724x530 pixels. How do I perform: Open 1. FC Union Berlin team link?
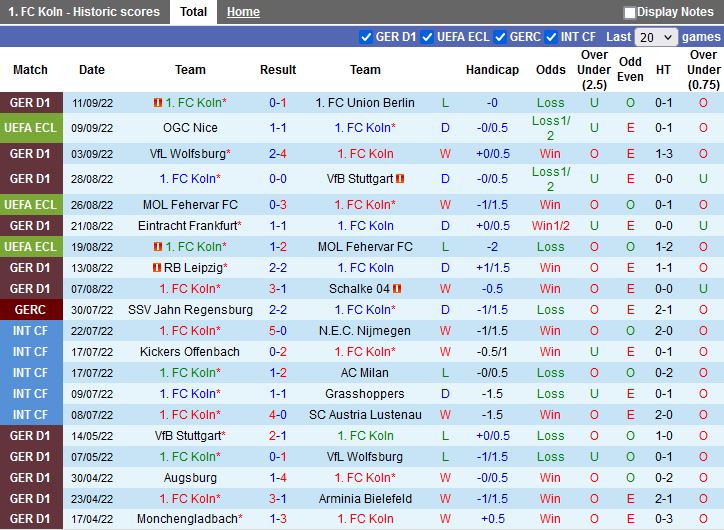[365, 102]
